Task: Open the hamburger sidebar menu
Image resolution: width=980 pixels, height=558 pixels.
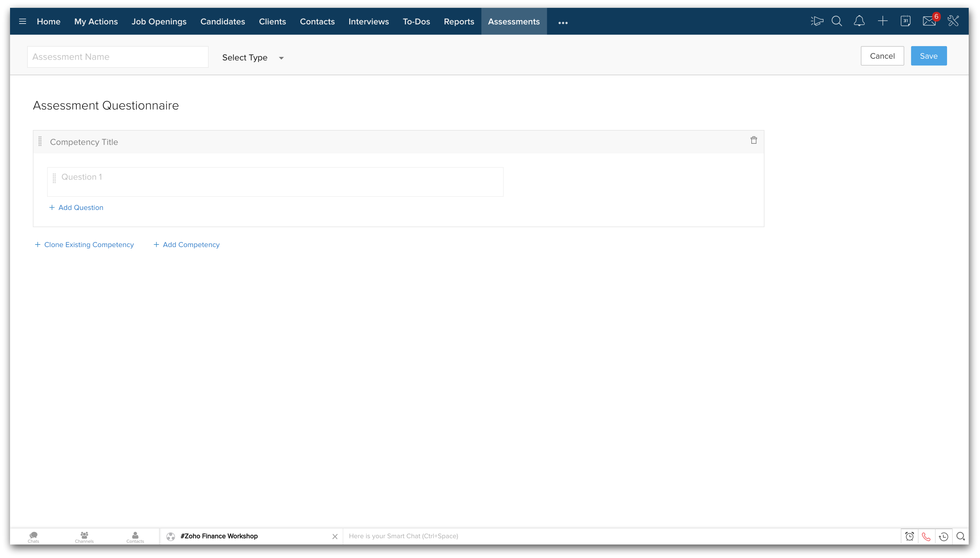Action: point(23,21)
